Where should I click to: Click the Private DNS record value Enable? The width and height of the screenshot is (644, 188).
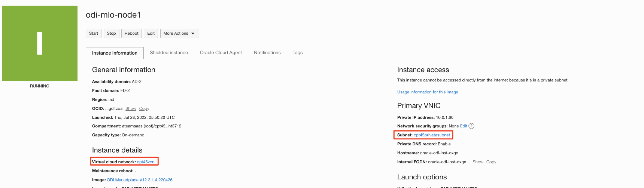[x=444, y=144]
